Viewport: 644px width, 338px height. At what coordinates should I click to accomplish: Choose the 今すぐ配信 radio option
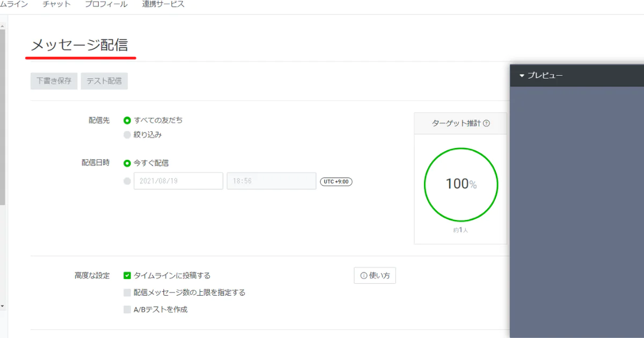127,163
